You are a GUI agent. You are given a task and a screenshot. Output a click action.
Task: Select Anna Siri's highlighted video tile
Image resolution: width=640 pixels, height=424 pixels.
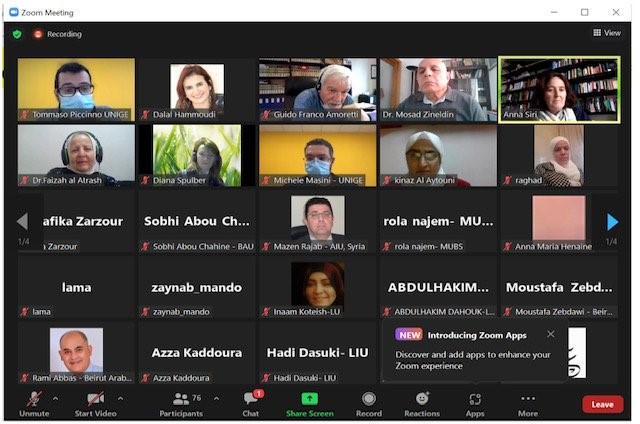pyautogui.click(x=559, y=89)
